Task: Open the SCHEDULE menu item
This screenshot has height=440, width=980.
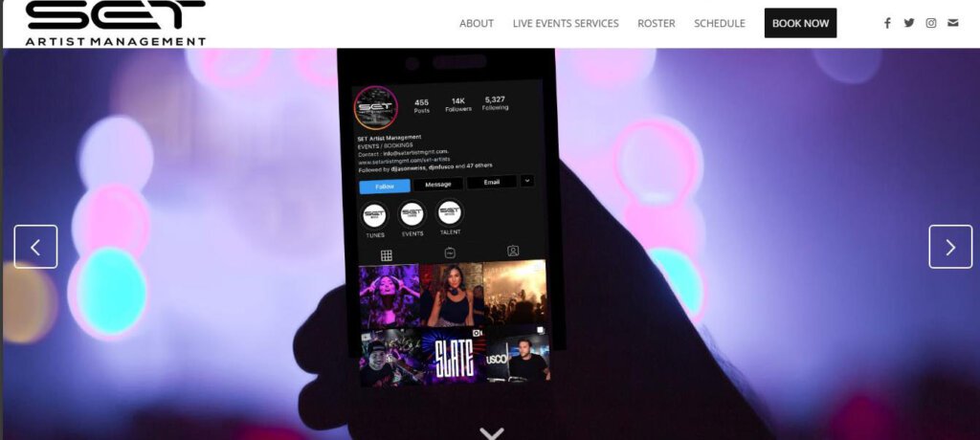Action: point(720,23)
